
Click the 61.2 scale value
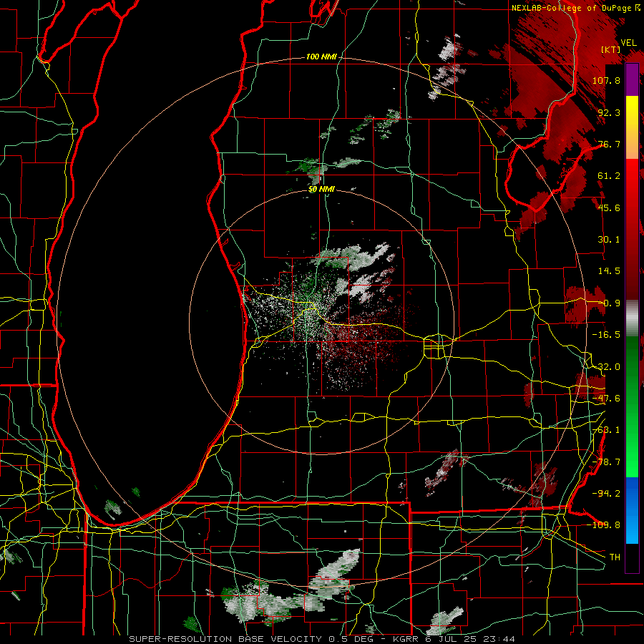click(609, 176)
